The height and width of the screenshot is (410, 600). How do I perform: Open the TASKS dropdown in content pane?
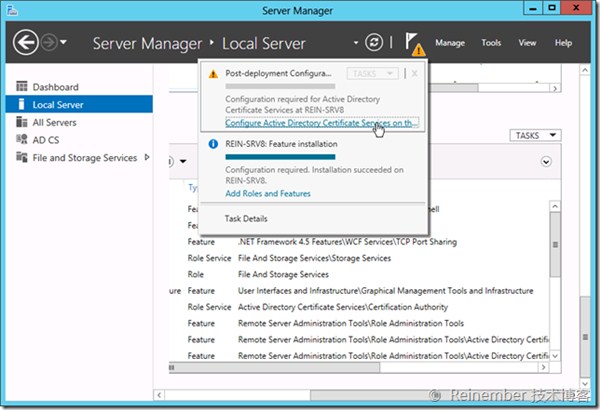click(x=535, y=135)
